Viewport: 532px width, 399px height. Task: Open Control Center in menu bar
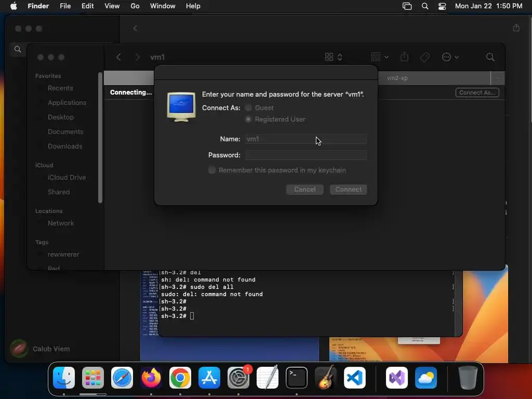click(x=442, y=6)
